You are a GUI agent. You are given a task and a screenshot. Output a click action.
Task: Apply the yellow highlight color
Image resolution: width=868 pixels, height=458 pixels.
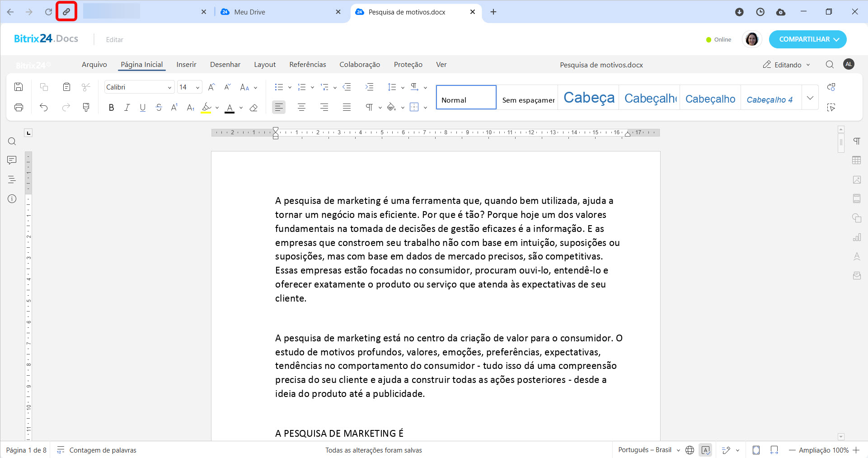[x=206, y=108]
